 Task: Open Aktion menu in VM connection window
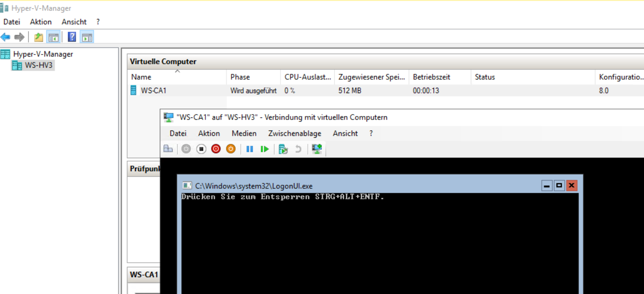pyautogui.click(x=209, y=133)
